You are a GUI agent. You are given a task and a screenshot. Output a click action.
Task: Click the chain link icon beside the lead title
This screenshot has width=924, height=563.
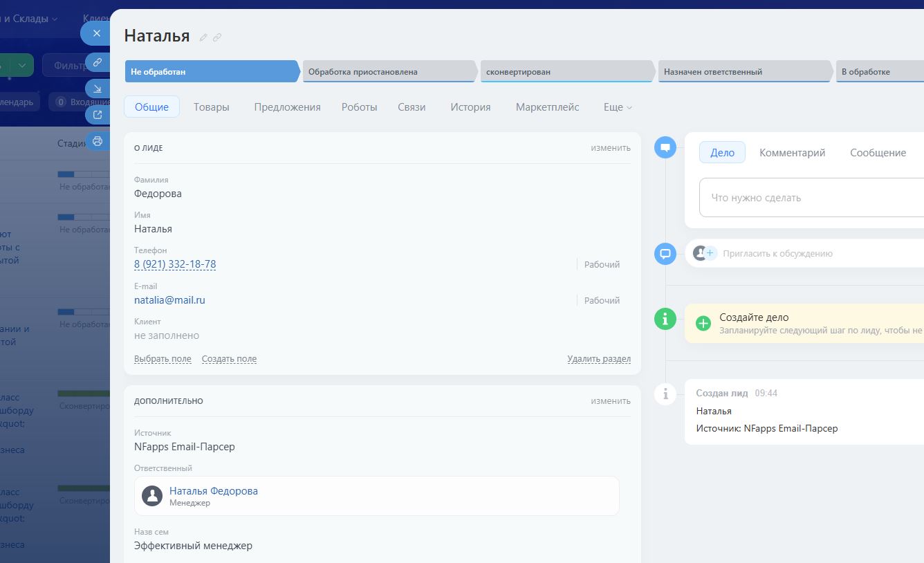click(217, 37)
